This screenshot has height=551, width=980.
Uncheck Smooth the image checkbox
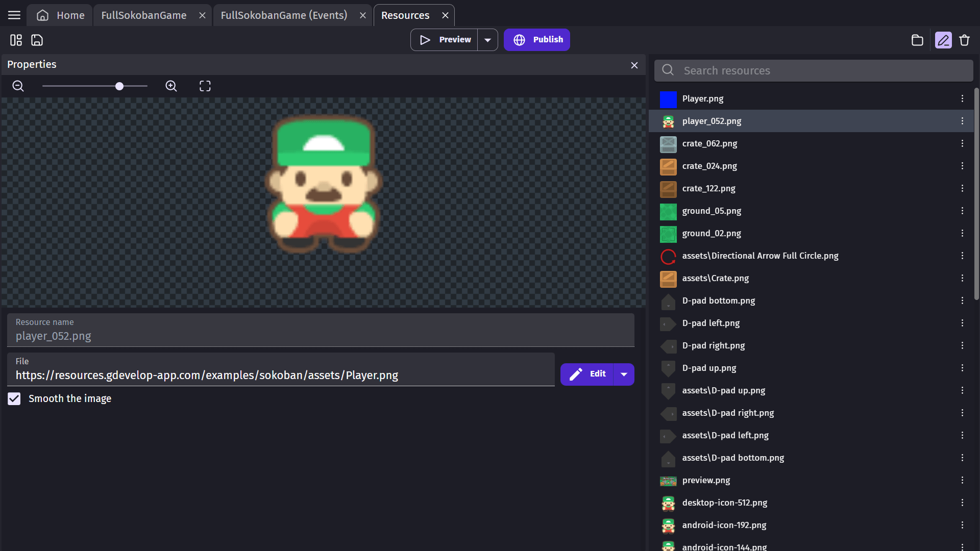[14, 398]
